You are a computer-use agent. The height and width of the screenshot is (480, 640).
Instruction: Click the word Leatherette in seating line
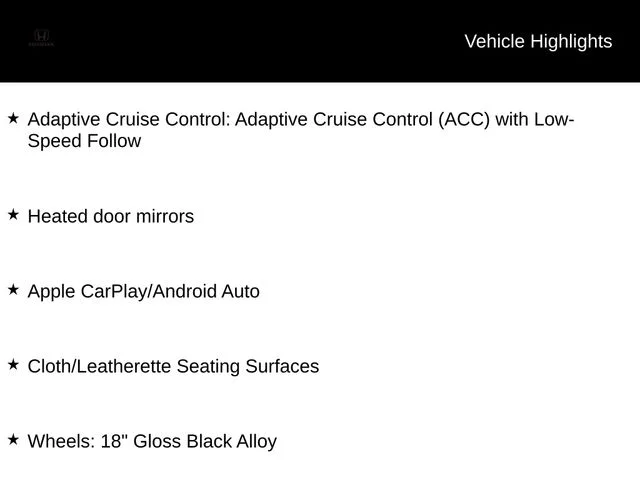click(124, 366)
